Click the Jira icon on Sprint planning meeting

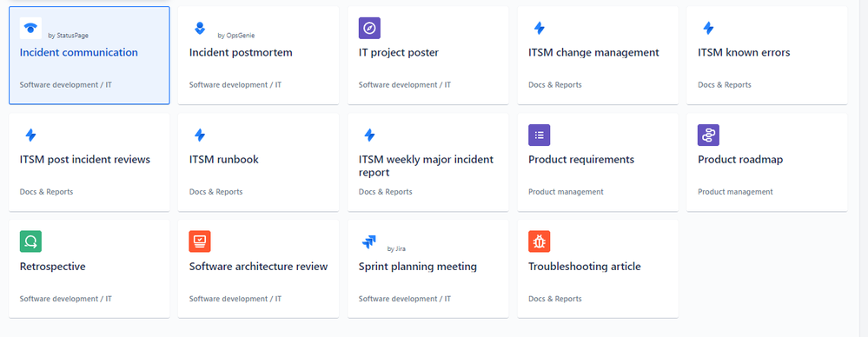369,241
